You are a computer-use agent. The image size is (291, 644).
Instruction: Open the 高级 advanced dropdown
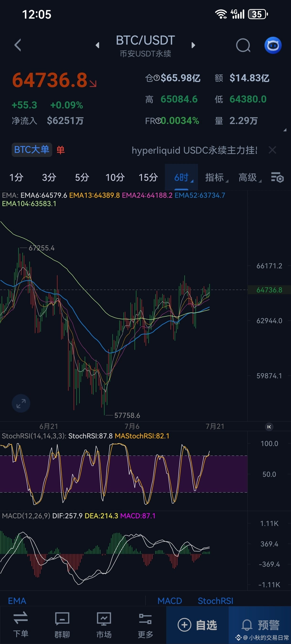click(249, 177)
